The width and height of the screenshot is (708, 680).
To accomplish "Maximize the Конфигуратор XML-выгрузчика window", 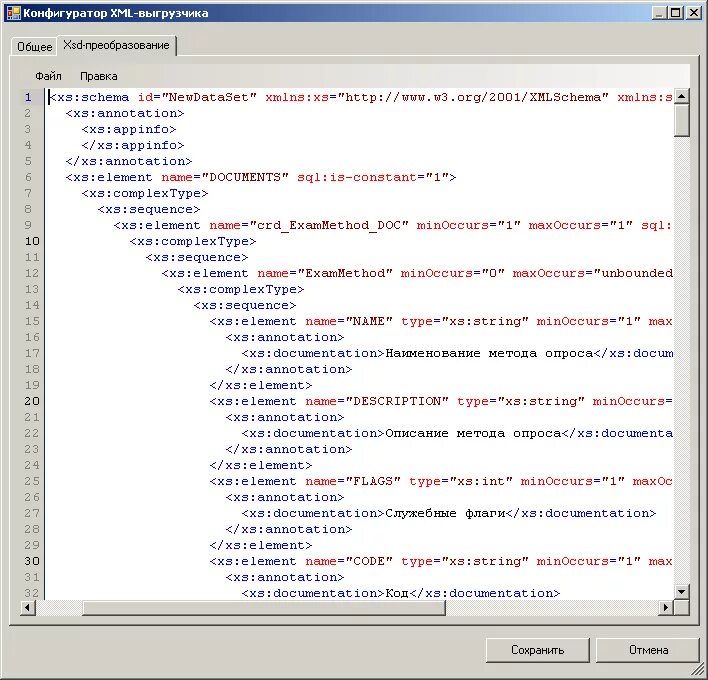I will coord(675,13).
